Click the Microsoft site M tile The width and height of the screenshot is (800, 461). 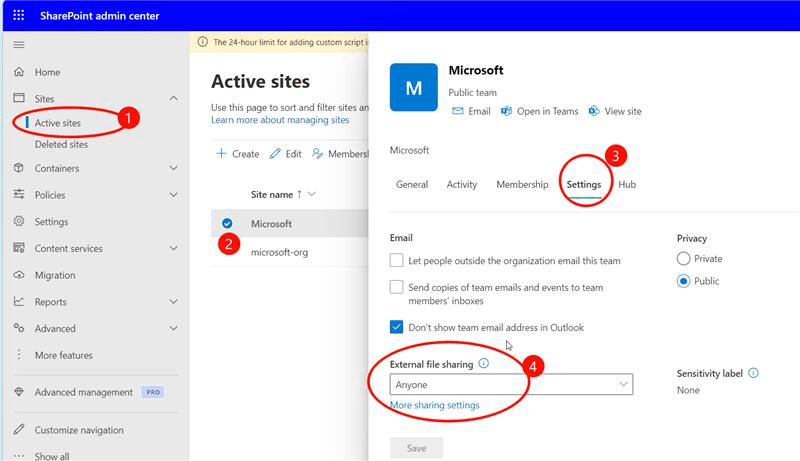pos(414,87)
